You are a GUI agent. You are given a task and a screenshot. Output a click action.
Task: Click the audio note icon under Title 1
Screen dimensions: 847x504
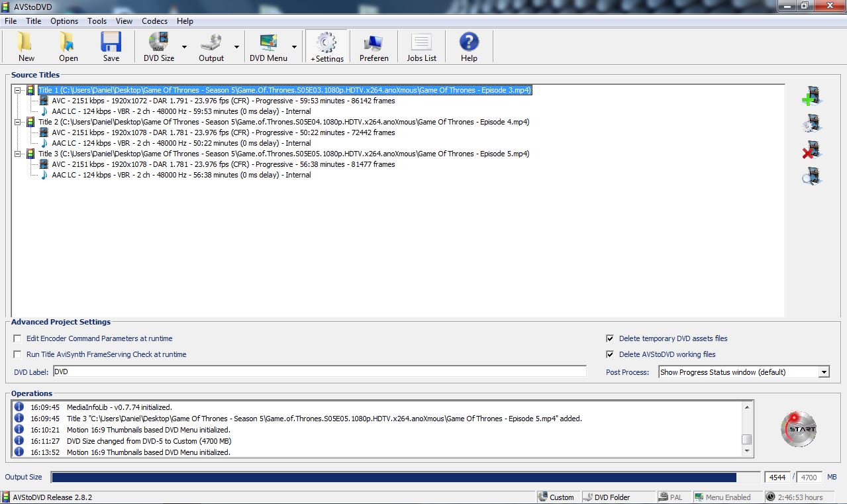coord(44,111)
